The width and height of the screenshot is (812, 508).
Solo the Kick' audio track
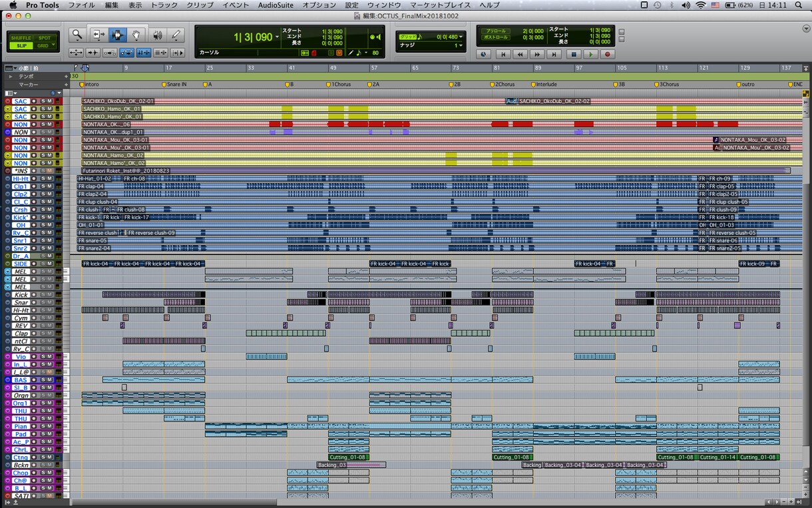[x=42, y=217]
